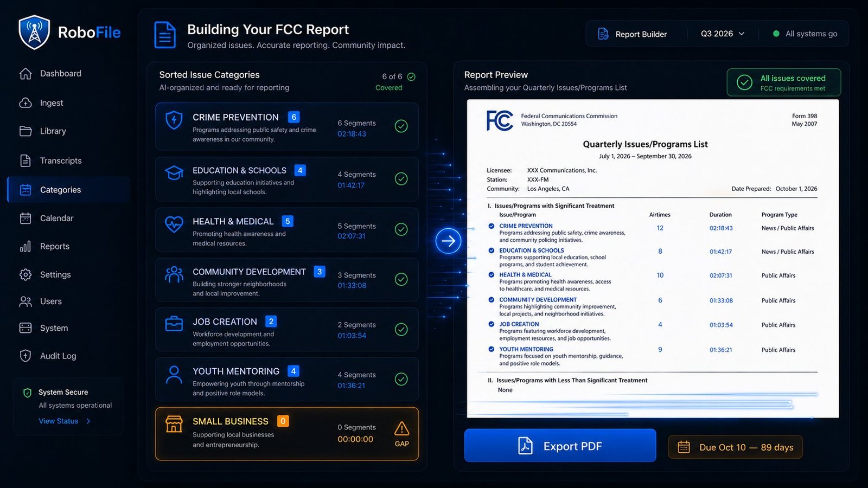The width and height of the screenshot is (868, 488).
Task: Click the green checkmark beside All issues covered
Action: coord(744,82)
